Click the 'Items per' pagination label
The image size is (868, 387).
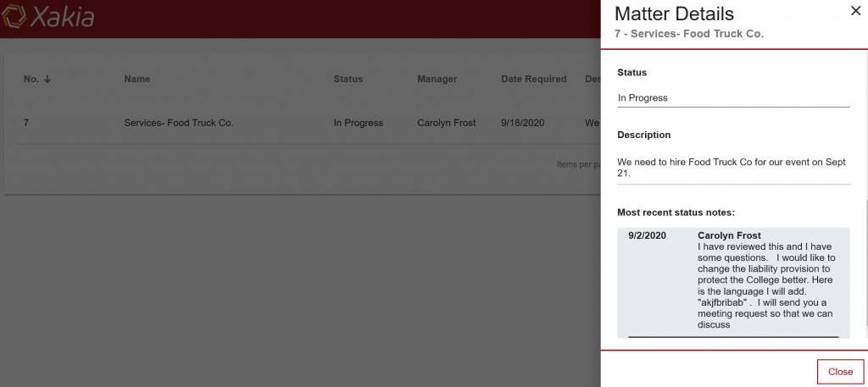tap(578, 164)
